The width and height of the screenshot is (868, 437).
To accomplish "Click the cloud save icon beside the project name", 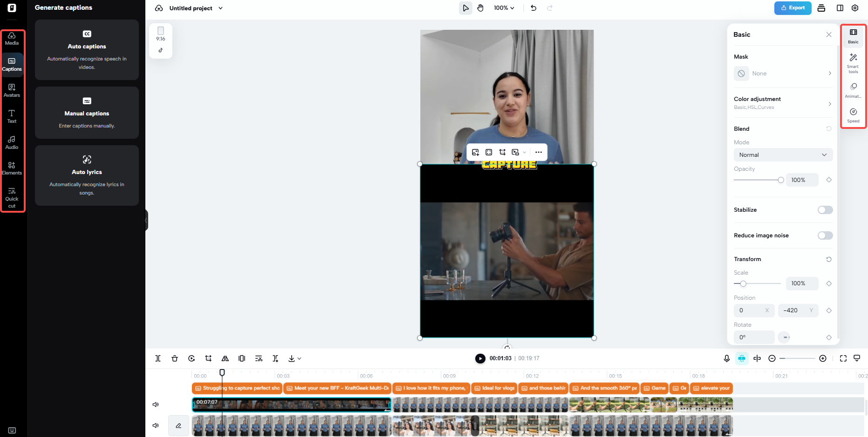I will tap(159, 8).
